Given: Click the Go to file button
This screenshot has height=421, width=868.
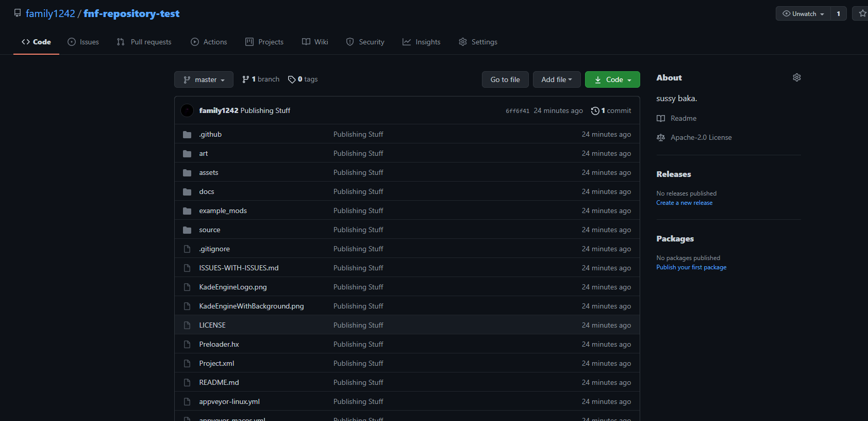Looking at the screenshot, I should [505, 79].
